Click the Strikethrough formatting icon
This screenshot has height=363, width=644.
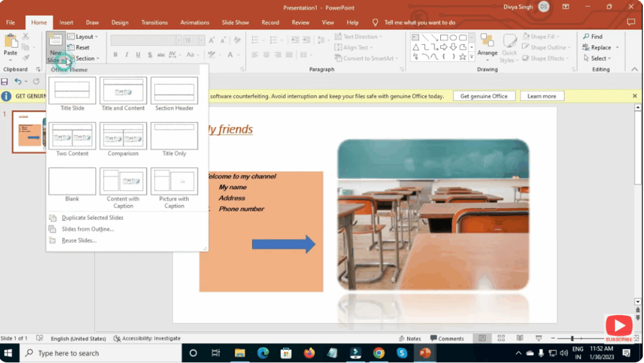click(150, 55)
